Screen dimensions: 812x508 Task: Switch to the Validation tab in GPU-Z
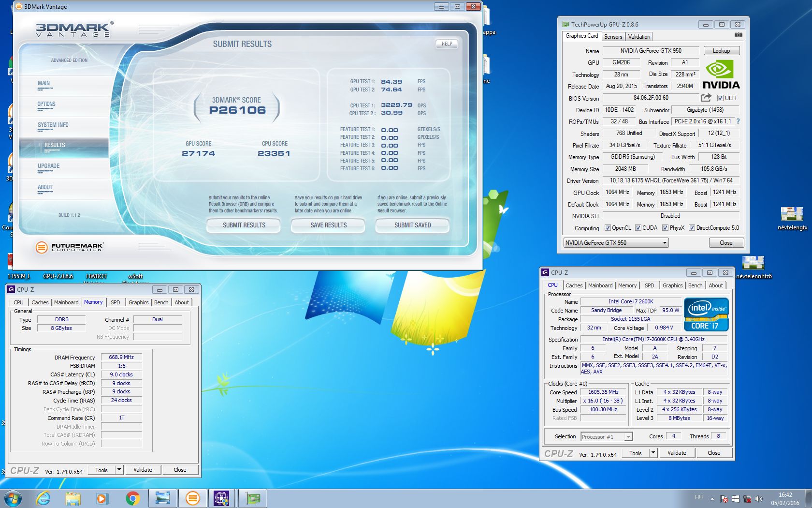click(x=639, y=37)
